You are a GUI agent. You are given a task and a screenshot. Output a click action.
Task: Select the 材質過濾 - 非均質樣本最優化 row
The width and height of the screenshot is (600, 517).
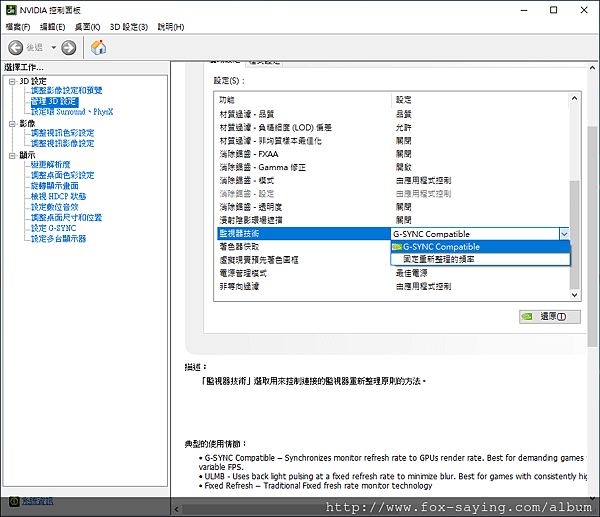(393, 141)
